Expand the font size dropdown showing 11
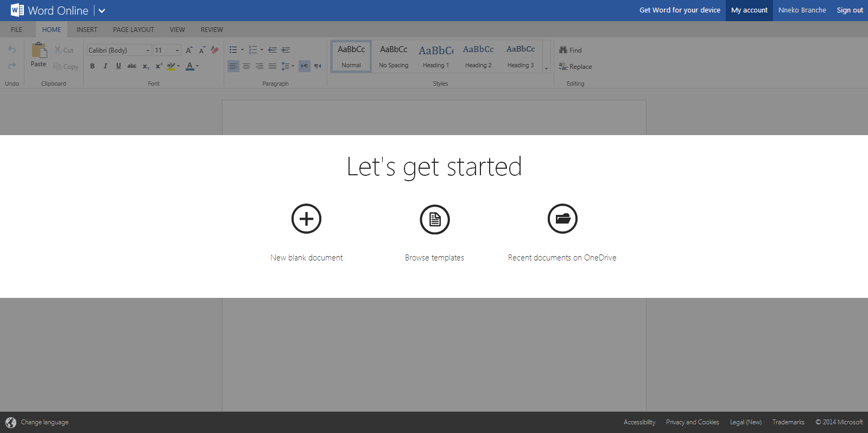This screenshot has height=433, width=868. [x=177, y=50]
